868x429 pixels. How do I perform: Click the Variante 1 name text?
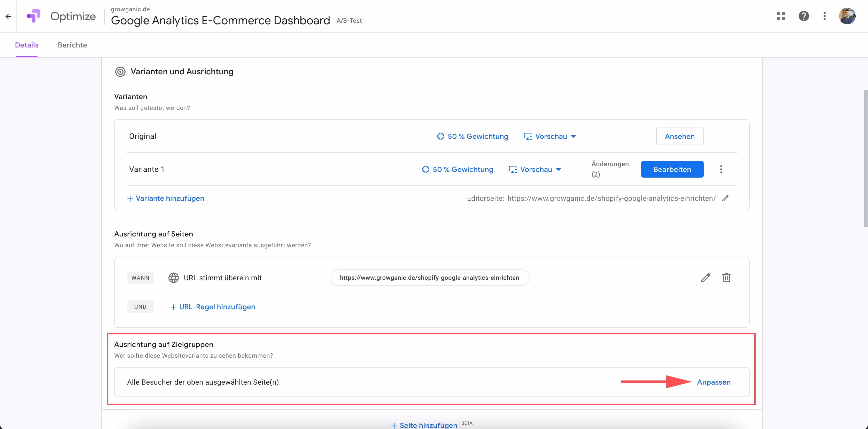pos(146,169)
